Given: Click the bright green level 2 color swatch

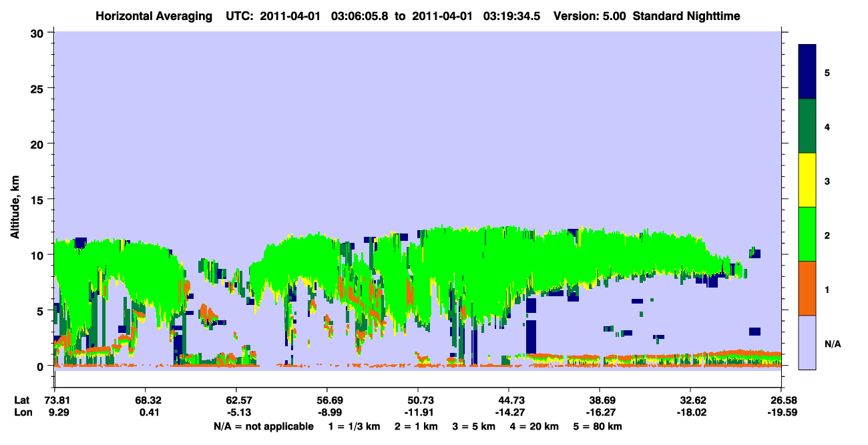Looking at the screenshot, I should pos(807,234).
